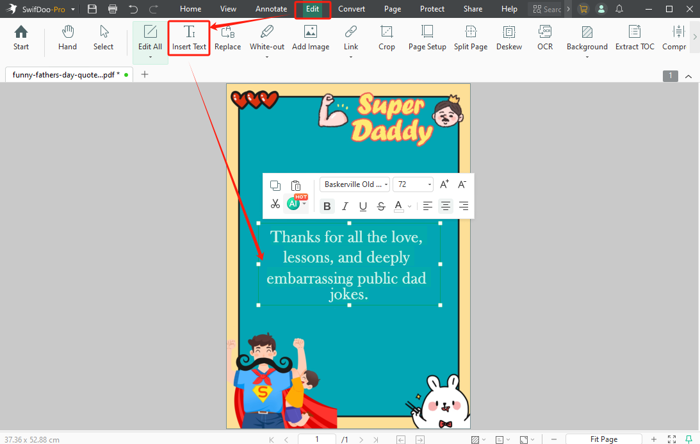Open Fit Page zoom dropdown
700x444 pixels.
point(604,439)
